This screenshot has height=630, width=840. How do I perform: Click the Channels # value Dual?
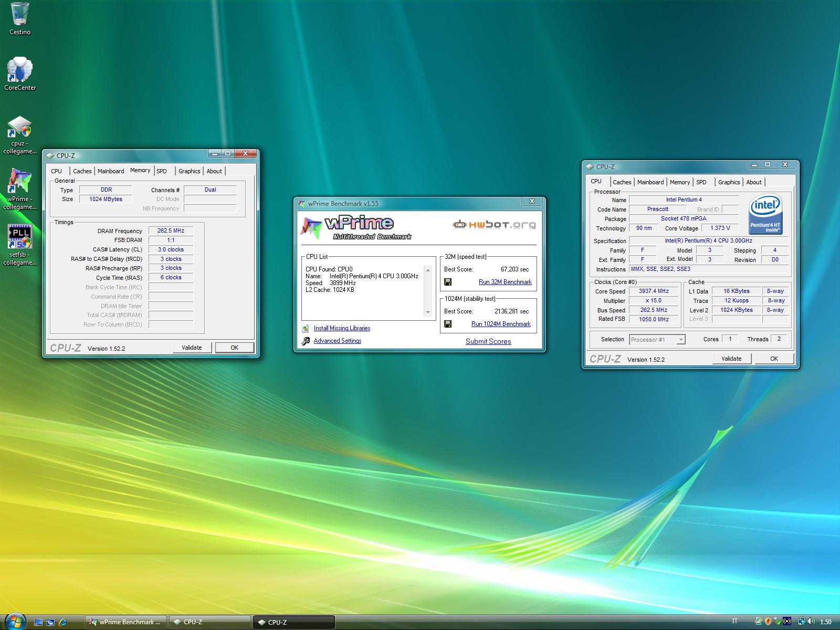point(210,190)
